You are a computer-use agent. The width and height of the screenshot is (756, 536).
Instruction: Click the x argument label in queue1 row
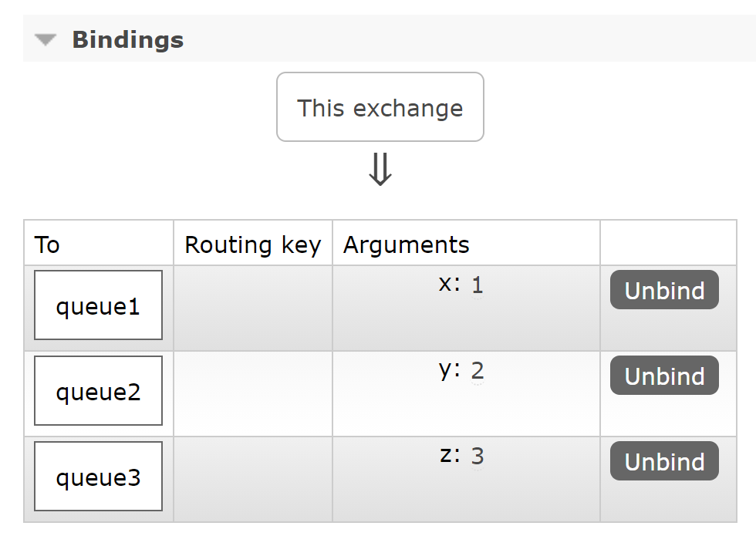click(449, 284)
